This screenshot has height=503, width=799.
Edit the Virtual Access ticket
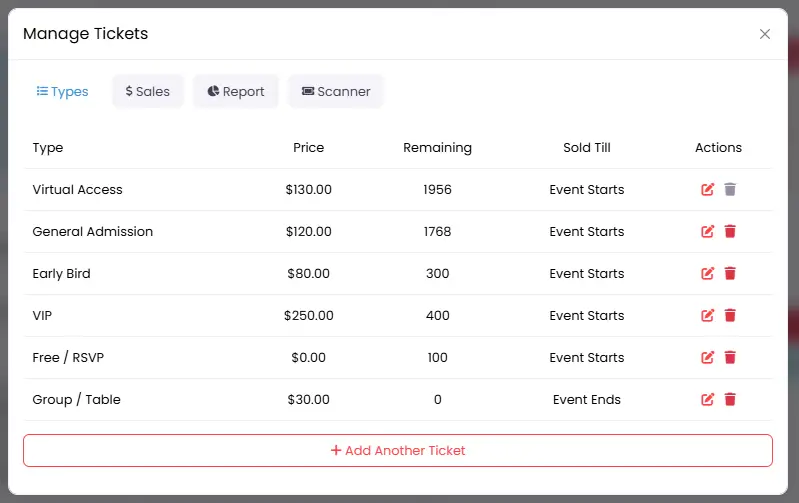708,189
